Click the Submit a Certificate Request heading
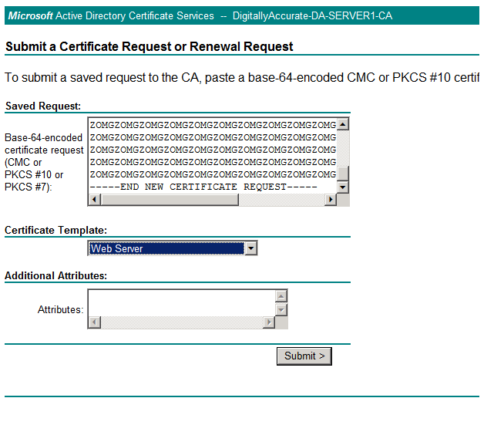Screen dimensions: 504x425 tap(150, 46)
